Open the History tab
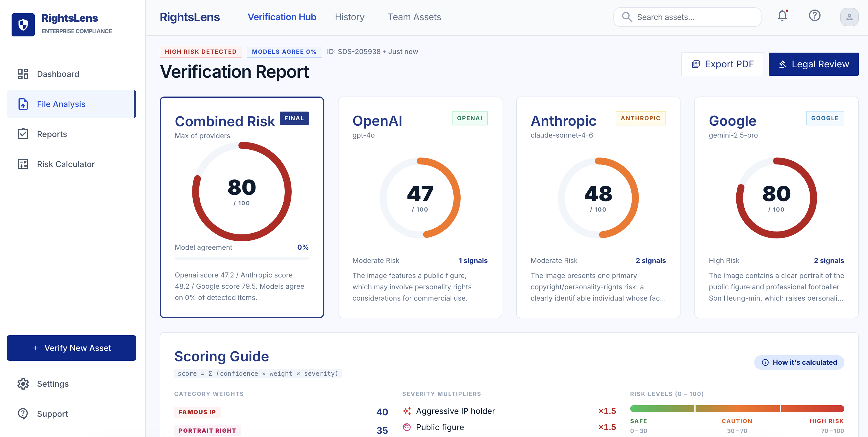Screen dimensions: 868x437 350,17
